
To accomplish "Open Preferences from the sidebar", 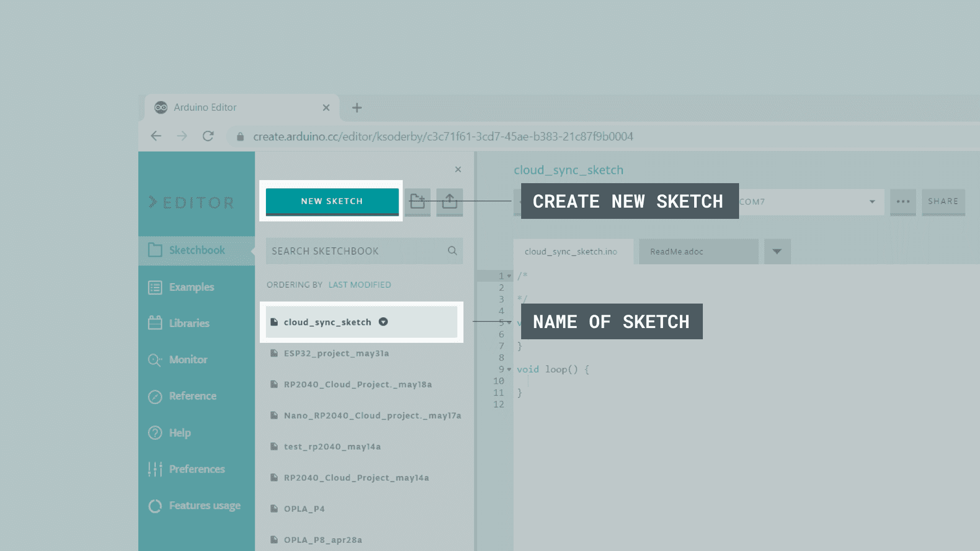I will pyautogui.click(x=197, y=469).
